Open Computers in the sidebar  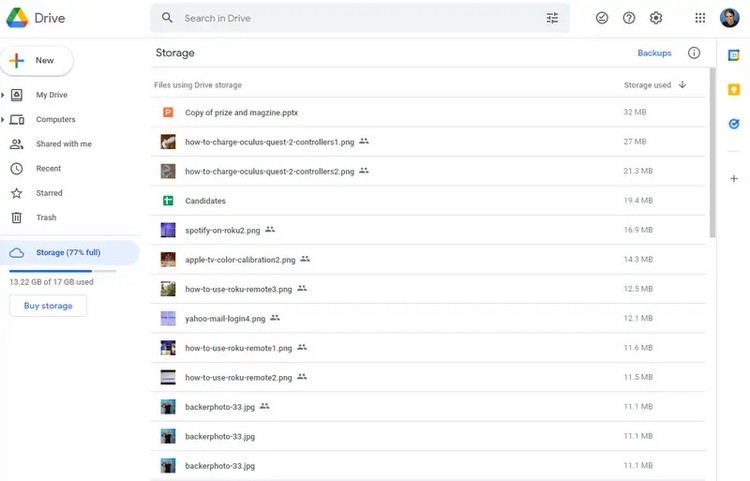click(55, 119)
